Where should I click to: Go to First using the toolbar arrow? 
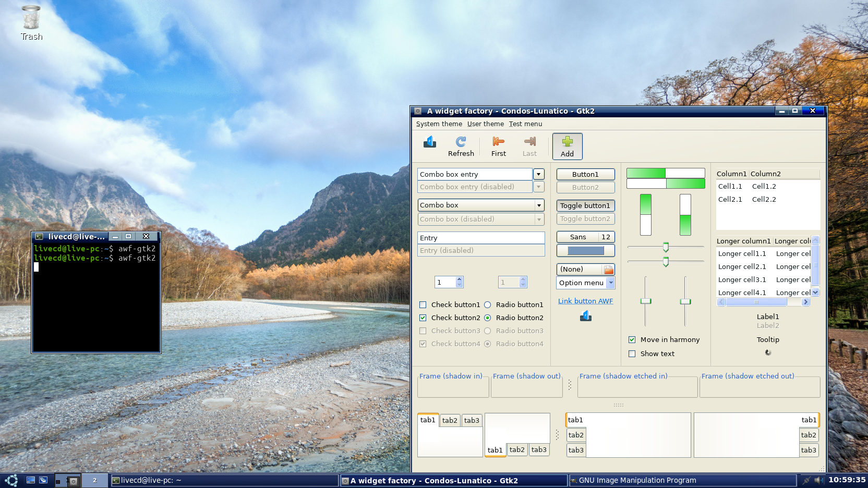(499, 141)
